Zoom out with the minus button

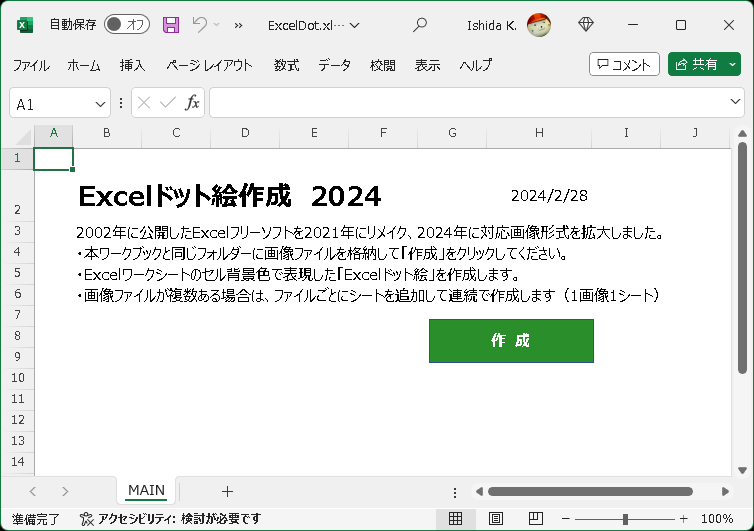566,519
